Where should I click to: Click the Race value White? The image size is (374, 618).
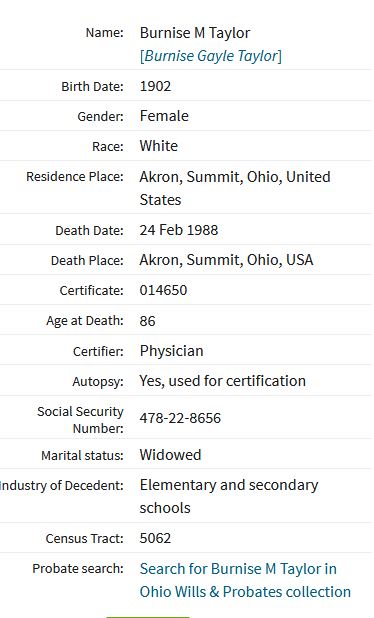coord(158,146)
